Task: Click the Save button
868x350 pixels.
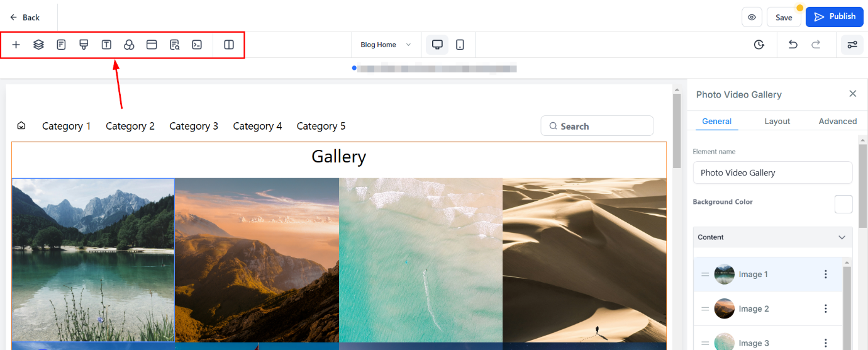Action: (784, 17)
